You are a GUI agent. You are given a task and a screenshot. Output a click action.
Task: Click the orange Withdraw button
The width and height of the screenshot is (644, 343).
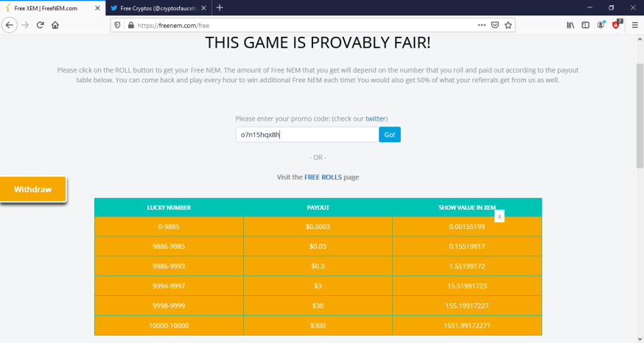(x=33, y=189)
